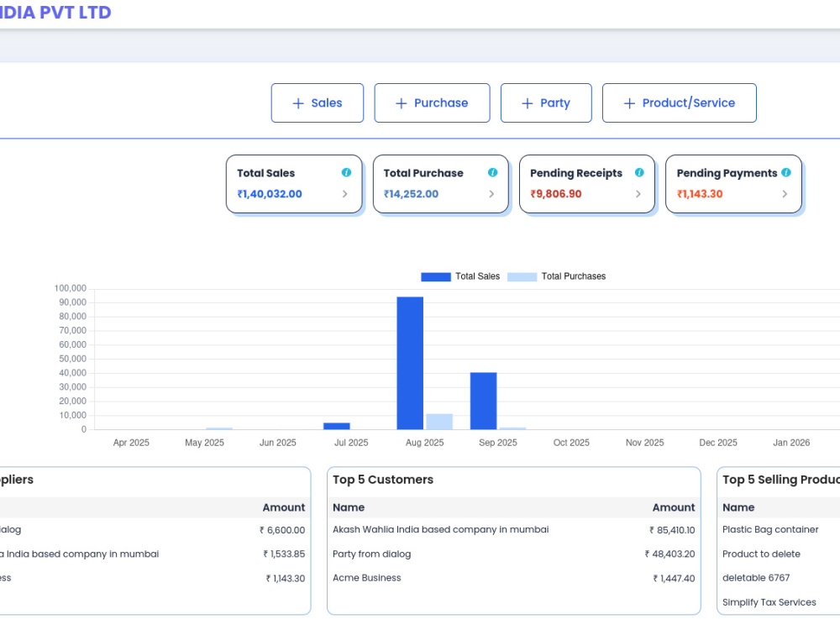840x630 pixels.
Task: Click the Pending Receipts info icon
Action: pos(639,172)
